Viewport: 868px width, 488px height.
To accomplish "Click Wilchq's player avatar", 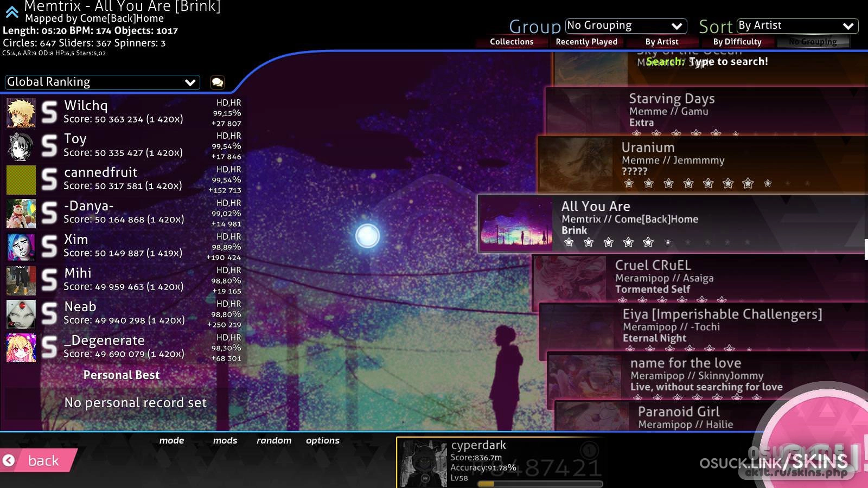I will pyautogui.click(x=21, y=113).
